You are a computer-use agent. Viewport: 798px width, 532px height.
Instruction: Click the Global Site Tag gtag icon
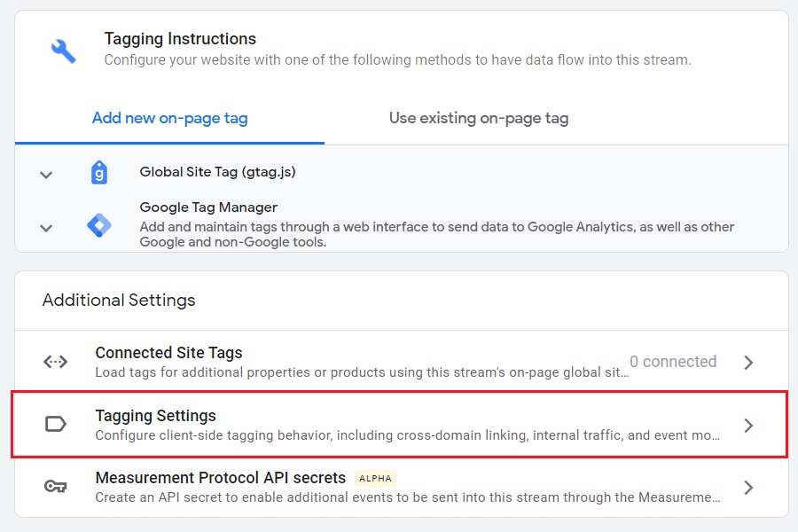click(99, 173)
